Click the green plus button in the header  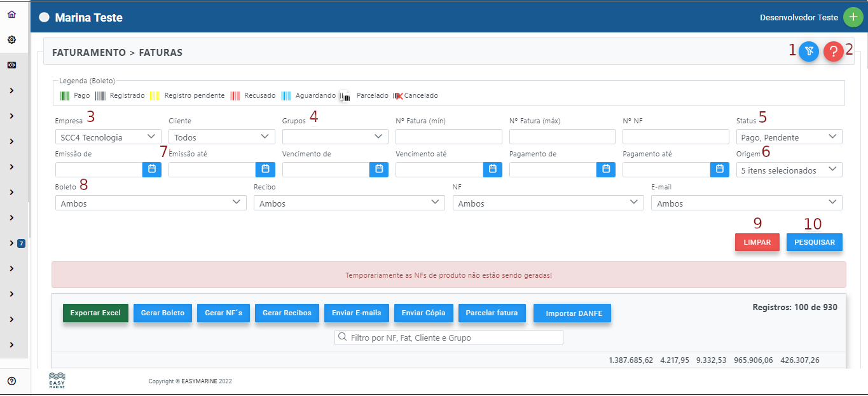coord(853,17)
